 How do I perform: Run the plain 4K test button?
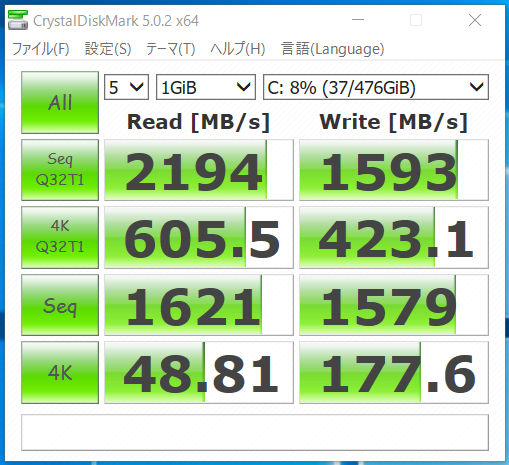[x=60, y=372]
